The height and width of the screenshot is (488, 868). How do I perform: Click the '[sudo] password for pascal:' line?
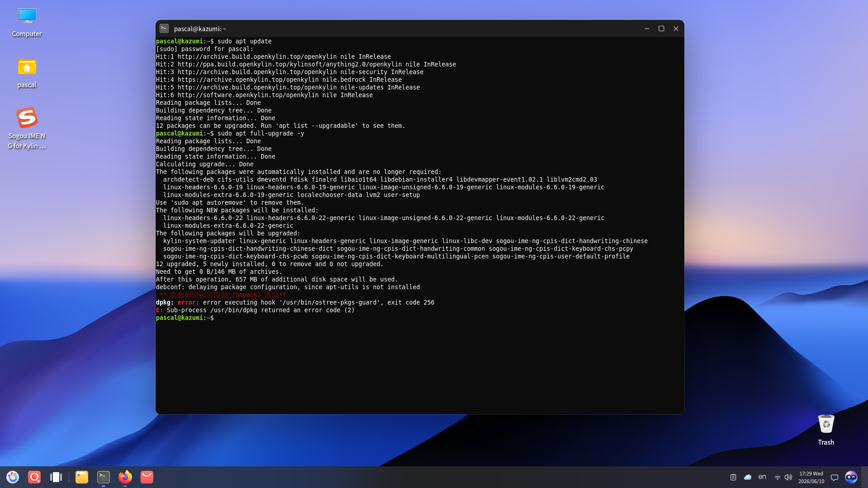coord(205,49)
